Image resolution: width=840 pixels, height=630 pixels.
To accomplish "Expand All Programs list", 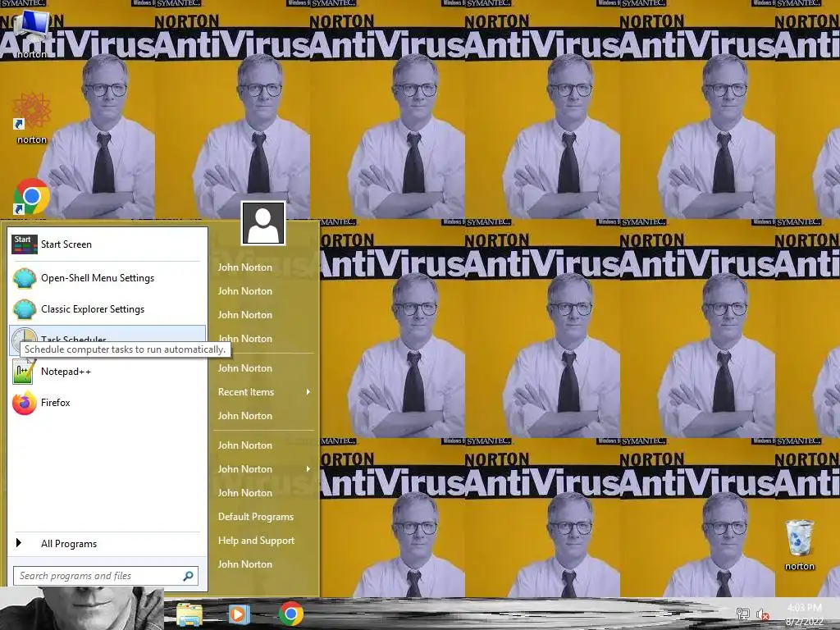I will pos(107,543).
